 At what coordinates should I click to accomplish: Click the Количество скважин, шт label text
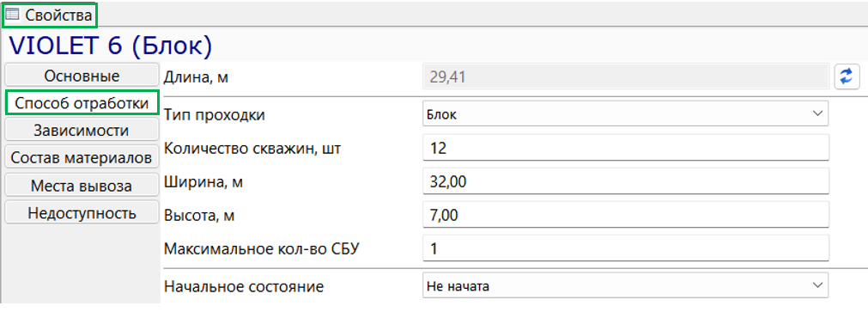click(x=252, y=149)
